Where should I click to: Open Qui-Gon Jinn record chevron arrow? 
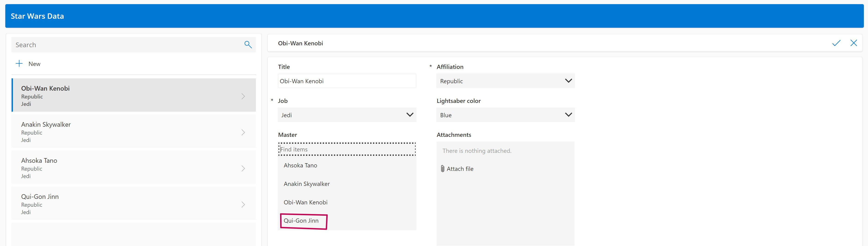[243, 204]
